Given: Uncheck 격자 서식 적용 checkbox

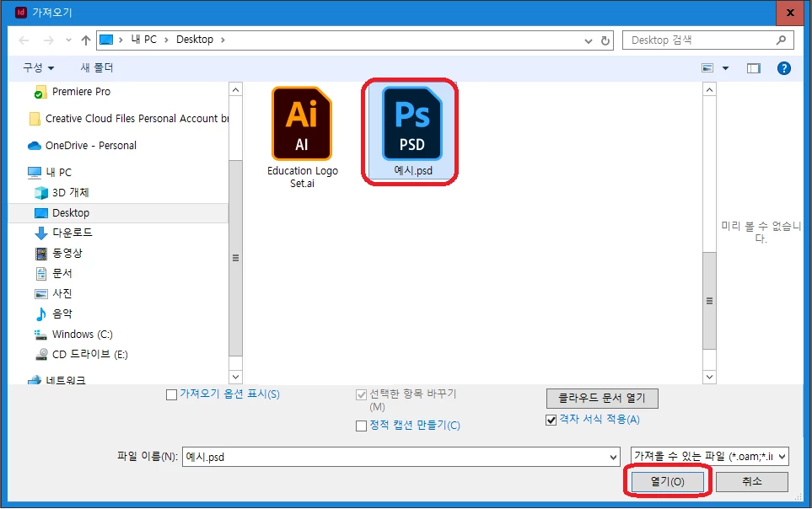Looking at the screenshot, I should (551, 420).
